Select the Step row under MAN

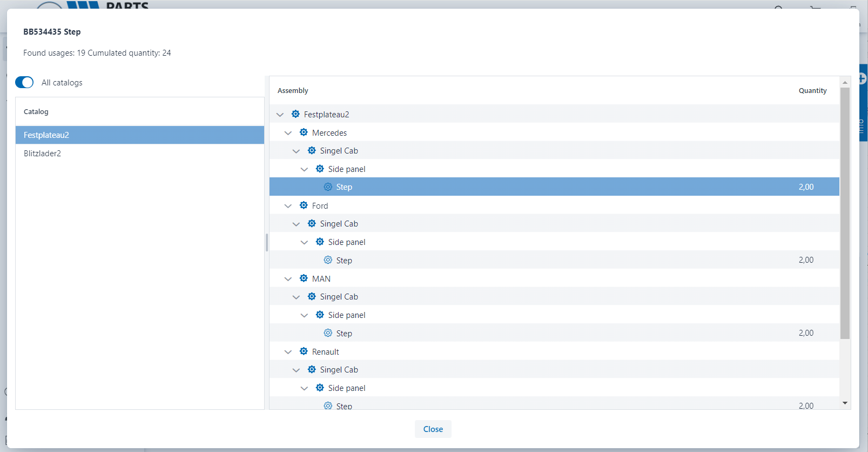pyautogui.click(x=344, y=333)
